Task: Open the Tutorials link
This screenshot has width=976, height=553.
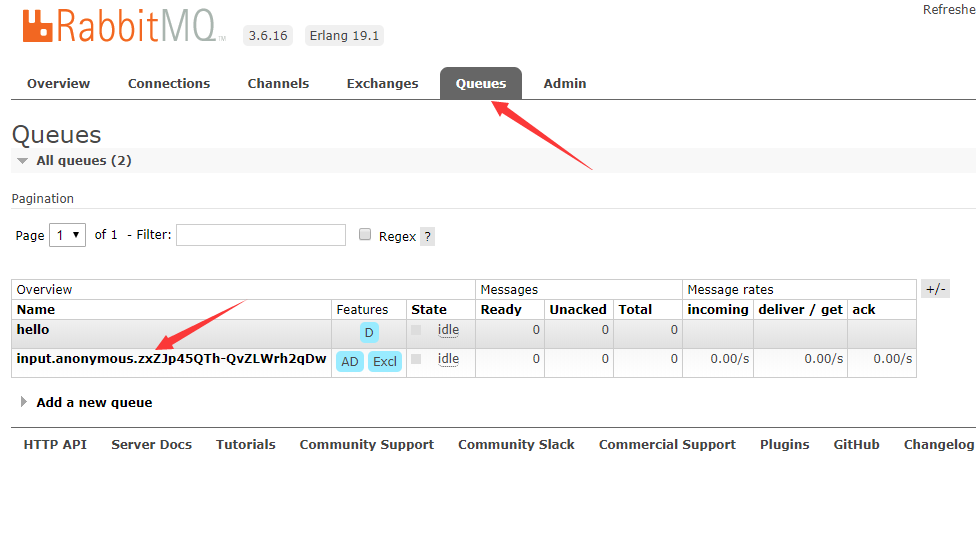Action: (245, 445)
